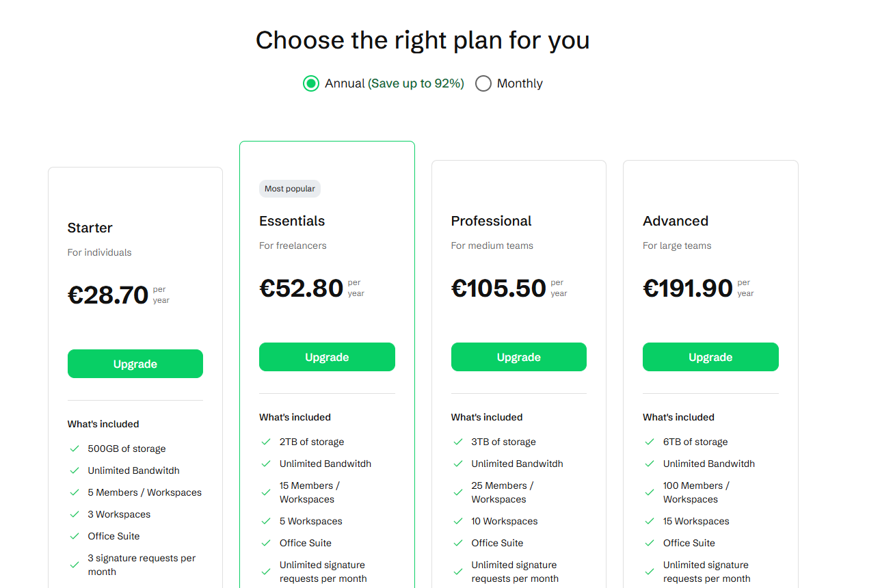Upgrade to the Essentials plan
This screenshot has height=588, width=893.
327,357
